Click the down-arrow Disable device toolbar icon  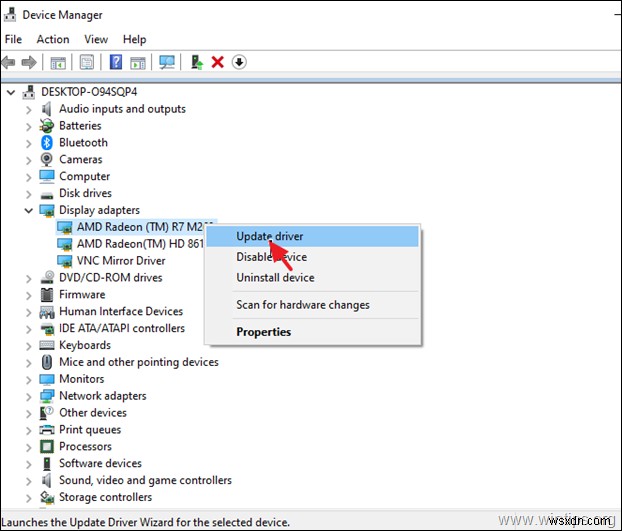coord(239,62)
